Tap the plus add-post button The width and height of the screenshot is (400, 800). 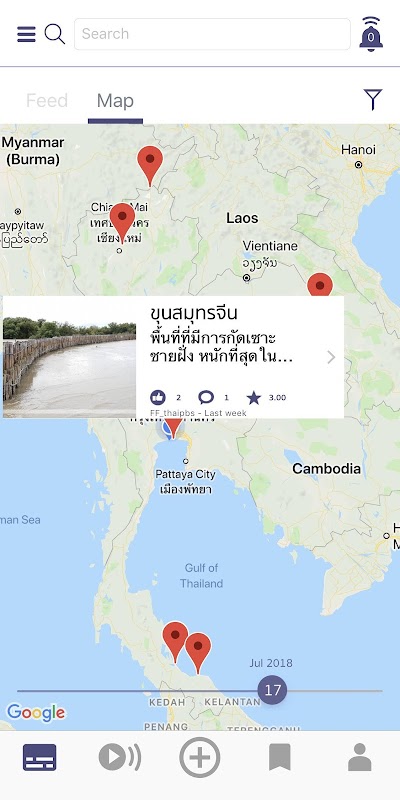pos(200,757)
